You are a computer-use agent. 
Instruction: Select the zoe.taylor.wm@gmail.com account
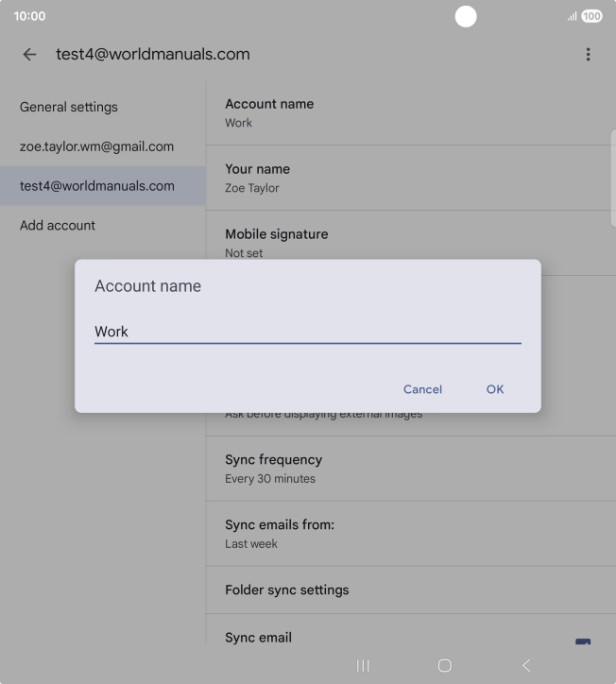coord(96,146)
